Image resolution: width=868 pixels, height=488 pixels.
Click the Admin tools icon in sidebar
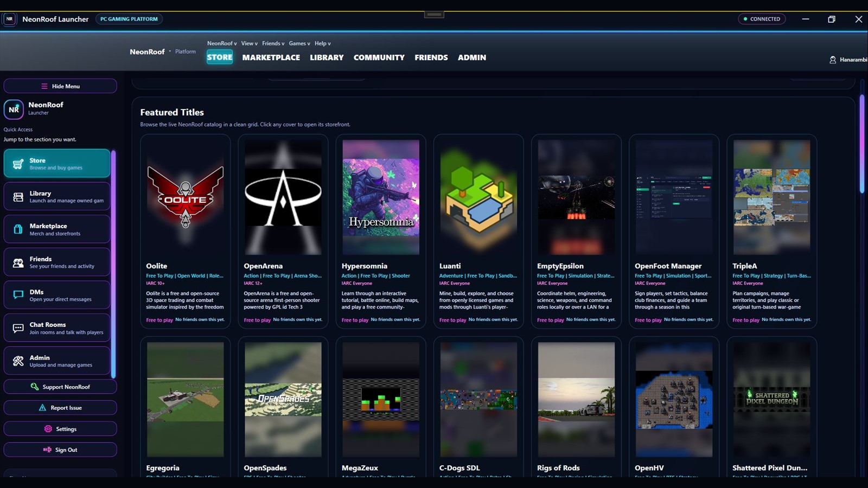[x=18, y=361]
